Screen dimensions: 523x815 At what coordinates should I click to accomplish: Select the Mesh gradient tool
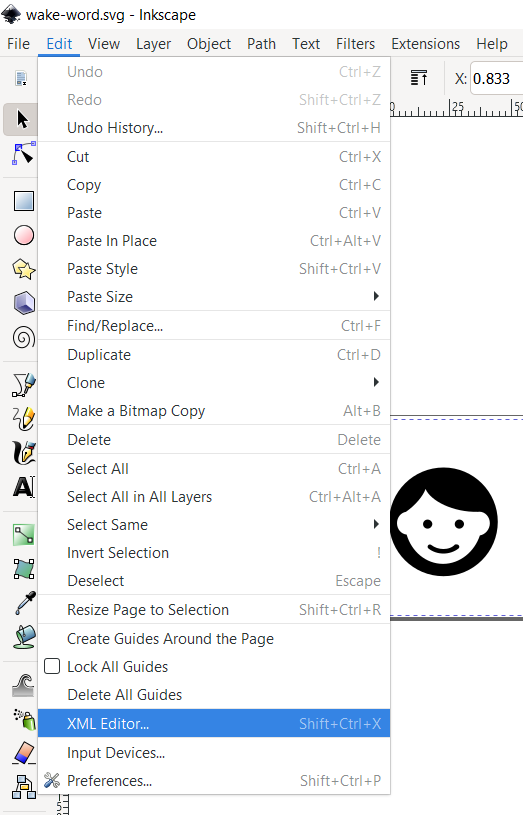tap(23, 569)
